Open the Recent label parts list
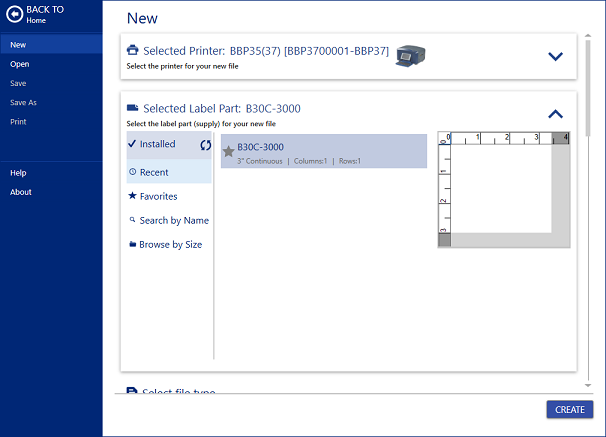Viewport: 606px width, 437px height. [x=154, y=172]
